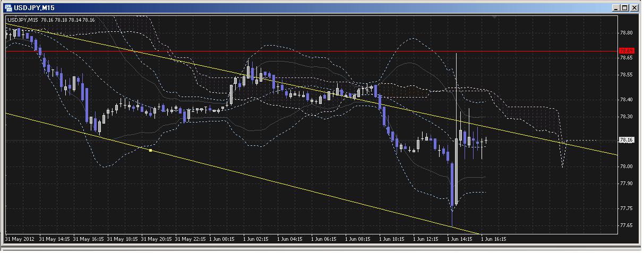Viewport: 644px width, 253px height.
Task: Minimize the USDJPY,M15 chart window
Action: tap(615, 8)
